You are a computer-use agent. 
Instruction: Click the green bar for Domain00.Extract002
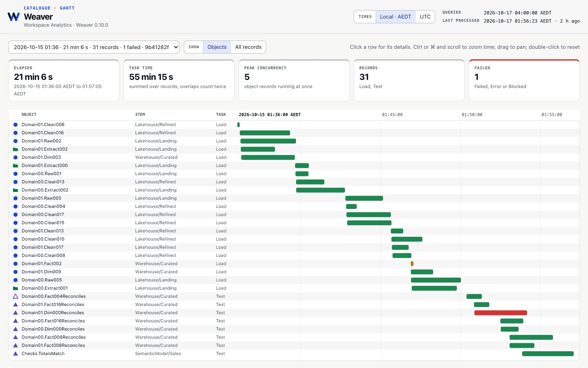(320, 190)
